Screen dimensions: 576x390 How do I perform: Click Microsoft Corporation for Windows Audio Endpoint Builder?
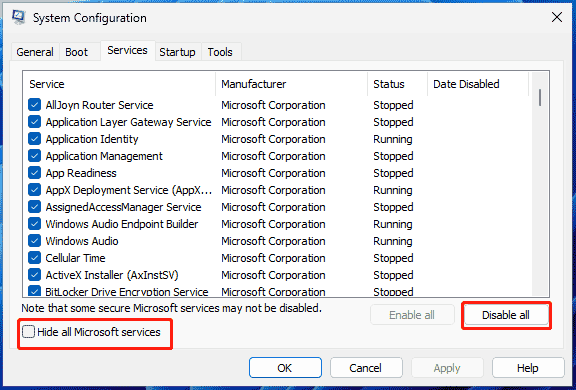(273, 224)
